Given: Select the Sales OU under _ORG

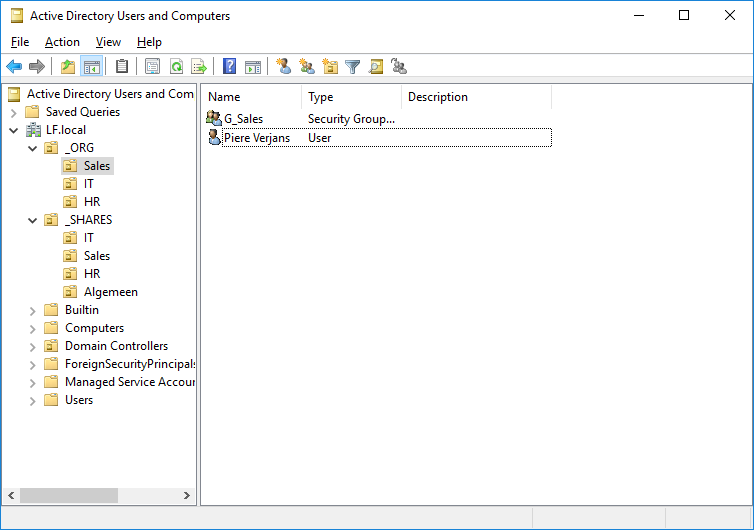Looking at the screenshot, I should 97,166.
